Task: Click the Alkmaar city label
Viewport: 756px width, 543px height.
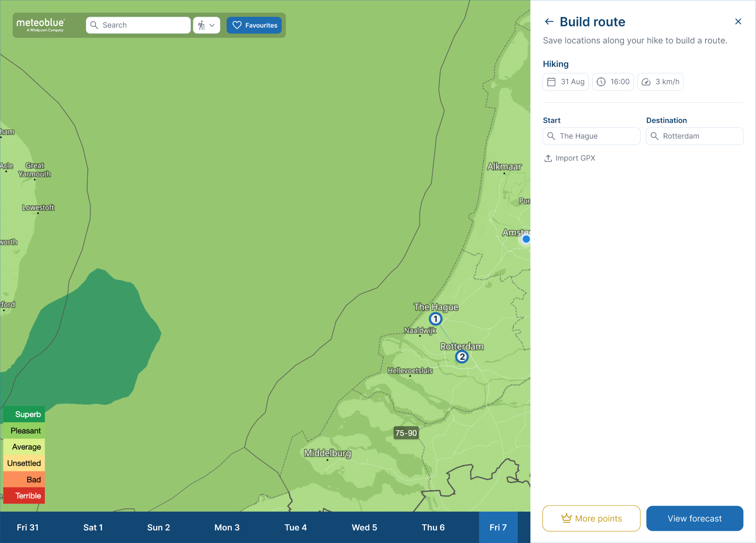Action: click(504, 167)
